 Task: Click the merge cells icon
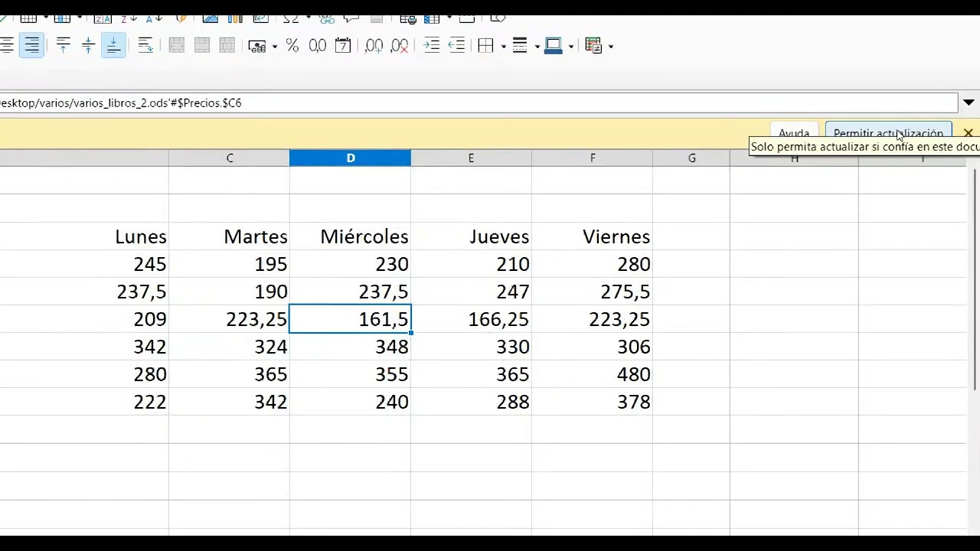coord(202,46)
